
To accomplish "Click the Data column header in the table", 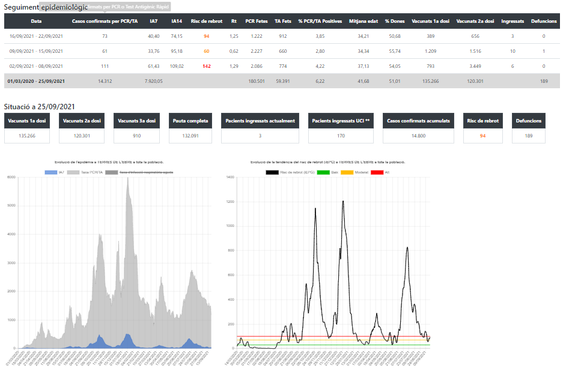I will coord(36,22).
